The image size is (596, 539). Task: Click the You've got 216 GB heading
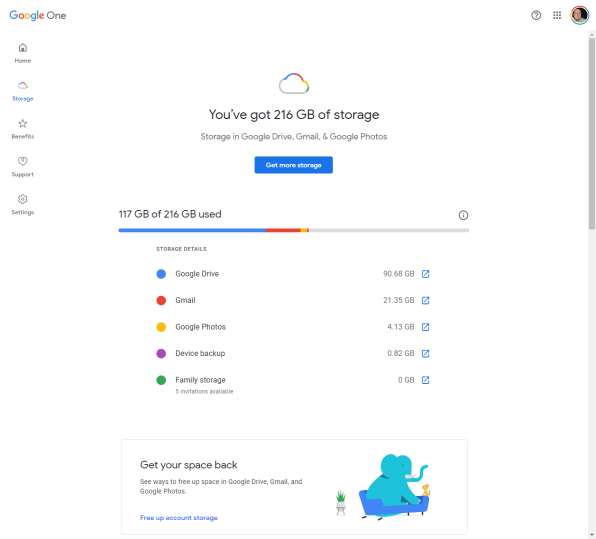pyautogui.click(x=294, y=114)
